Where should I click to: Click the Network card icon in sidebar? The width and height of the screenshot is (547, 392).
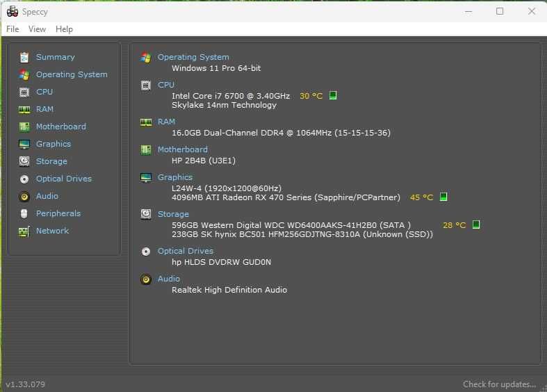(x=24, y=231)
